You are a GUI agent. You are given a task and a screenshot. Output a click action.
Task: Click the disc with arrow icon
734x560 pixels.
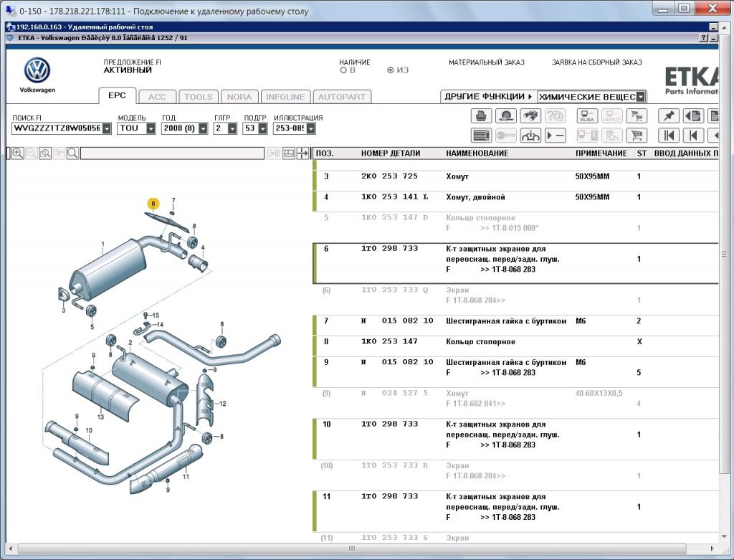pos(505,115)
